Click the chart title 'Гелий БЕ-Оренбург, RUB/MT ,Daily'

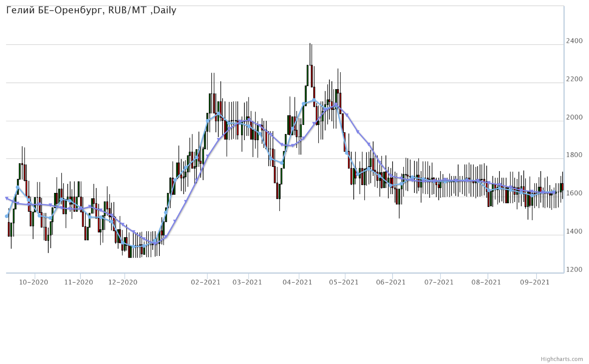(91, 10)
